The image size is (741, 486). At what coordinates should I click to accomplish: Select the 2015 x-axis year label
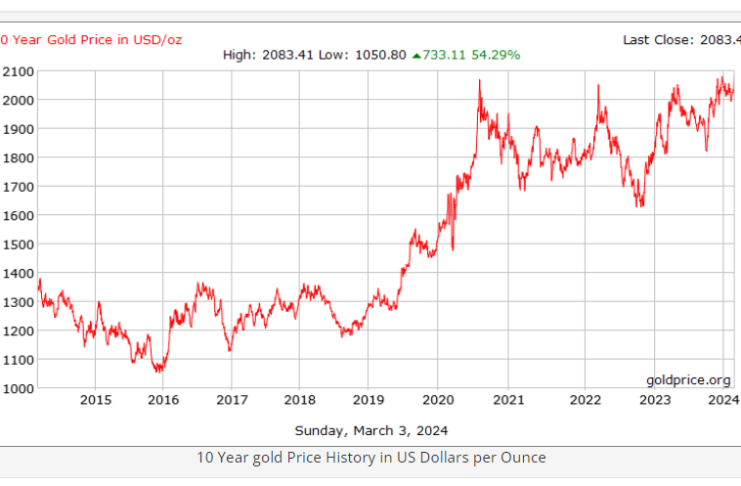point(95,400)
